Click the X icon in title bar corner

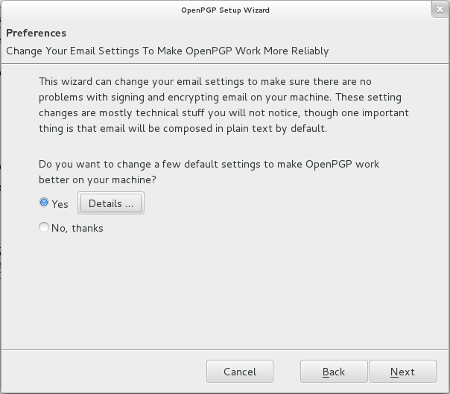(x=440, y=10)
